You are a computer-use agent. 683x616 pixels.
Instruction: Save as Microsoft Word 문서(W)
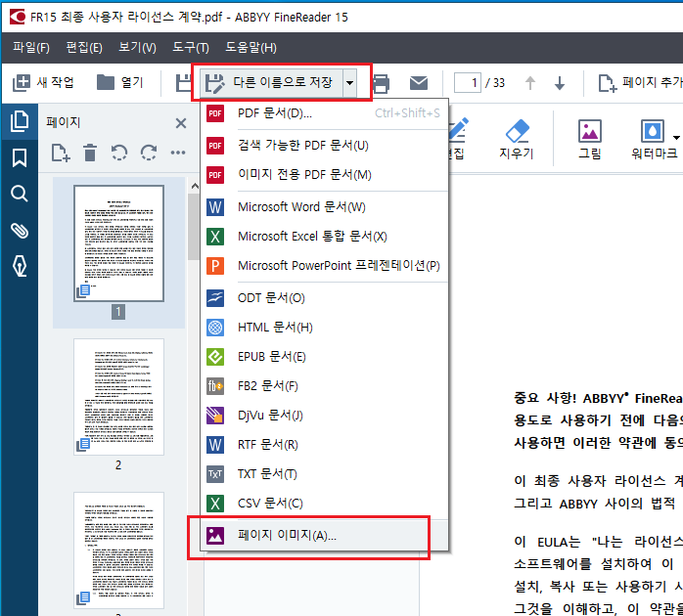click(x=325, y=207)
